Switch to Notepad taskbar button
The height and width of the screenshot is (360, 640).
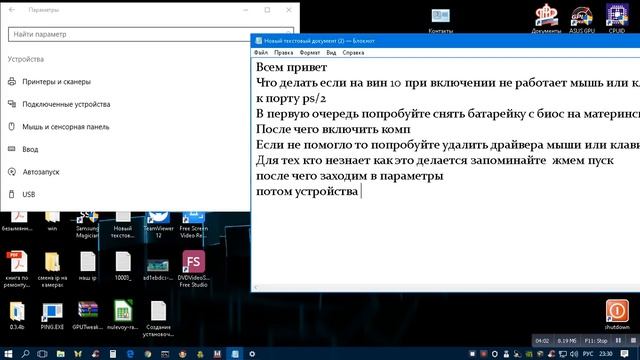click(235, 353)
